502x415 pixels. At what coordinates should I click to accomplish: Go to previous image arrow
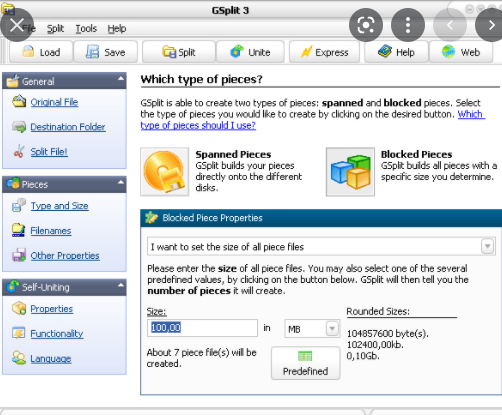click(x=450, y=25)
